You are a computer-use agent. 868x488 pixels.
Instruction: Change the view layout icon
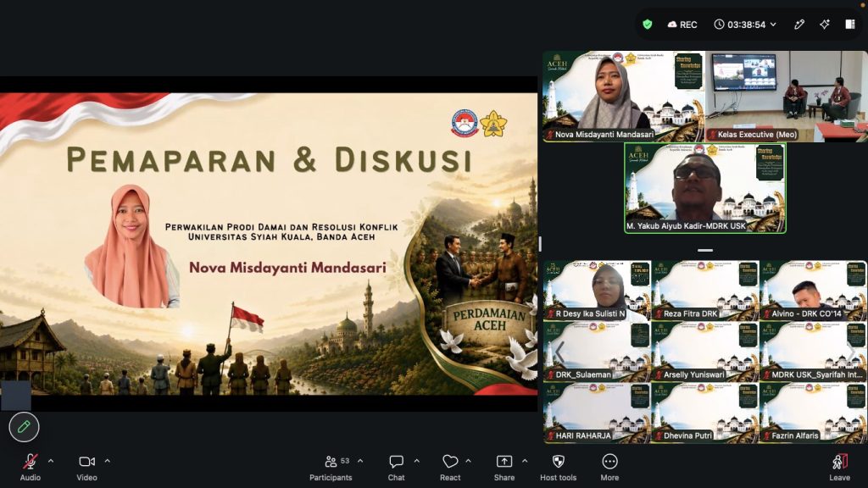(850, 25)
